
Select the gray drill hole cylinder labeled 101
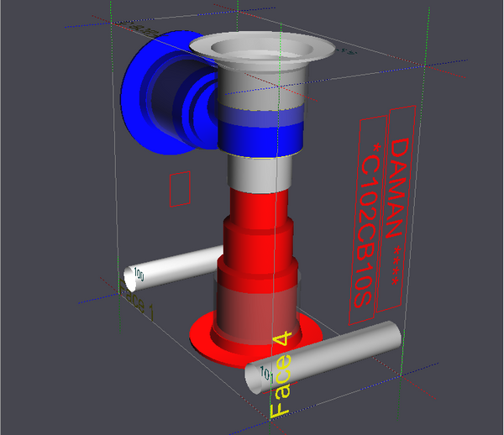click(x=323, y=357)
